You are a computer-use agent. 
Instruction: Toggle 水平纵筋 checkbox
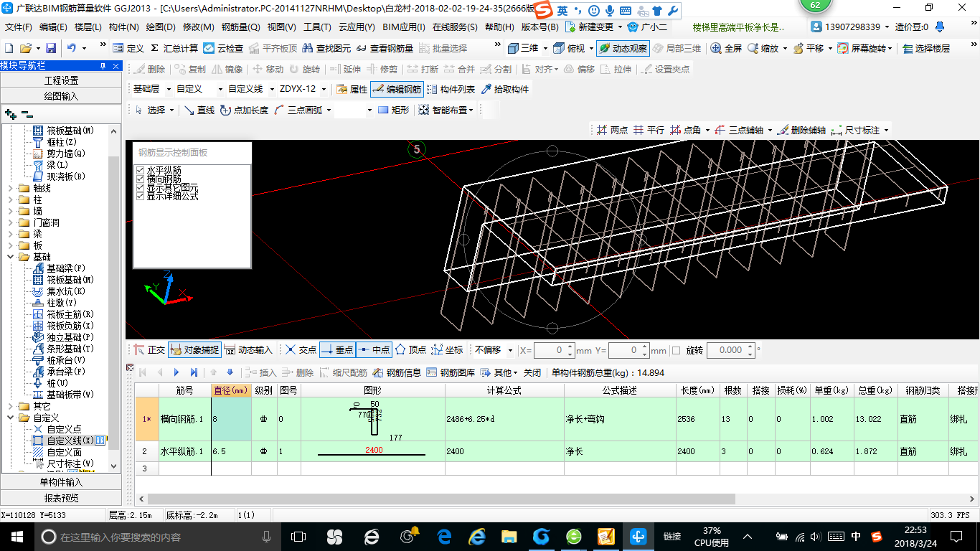point(141,170)
